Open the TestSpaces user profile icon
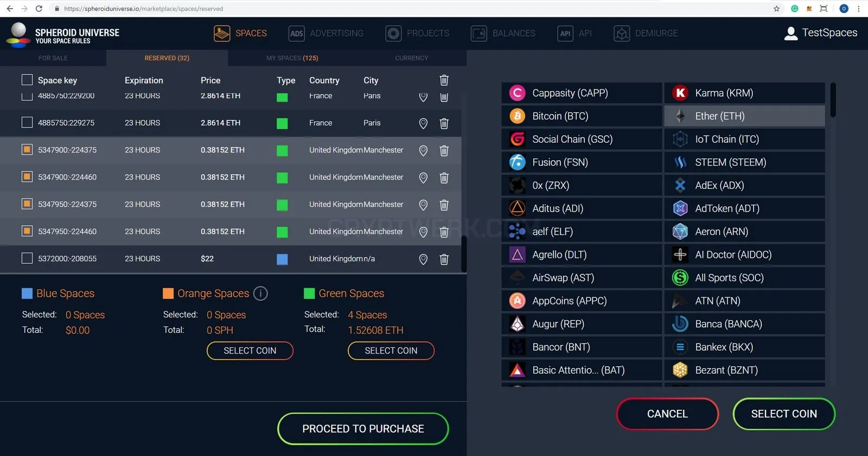 tap(791, 33)
